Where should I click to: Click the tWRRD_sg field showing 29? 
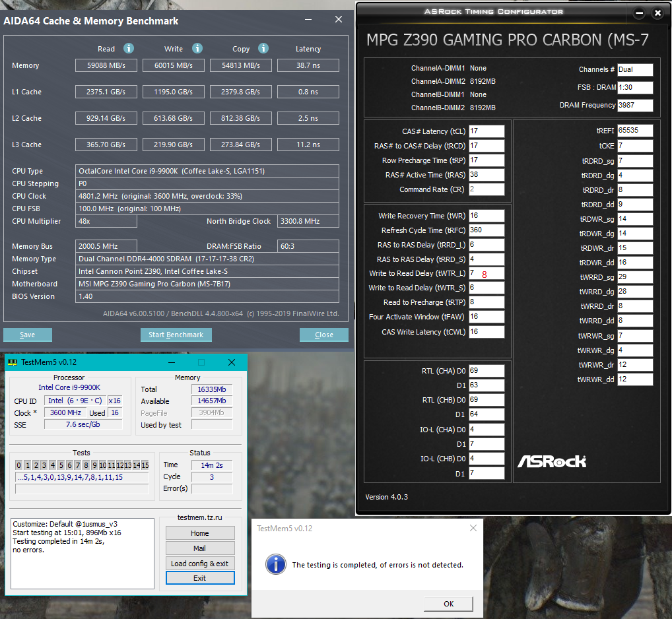[x=635, y=277]
